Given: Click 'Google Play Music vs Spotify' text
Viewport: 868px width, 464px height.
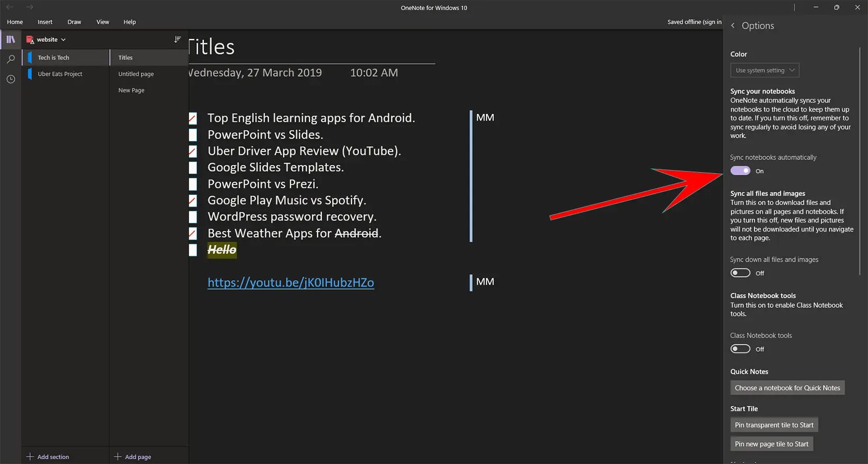Looking at the screenshot, I should 287,200.
